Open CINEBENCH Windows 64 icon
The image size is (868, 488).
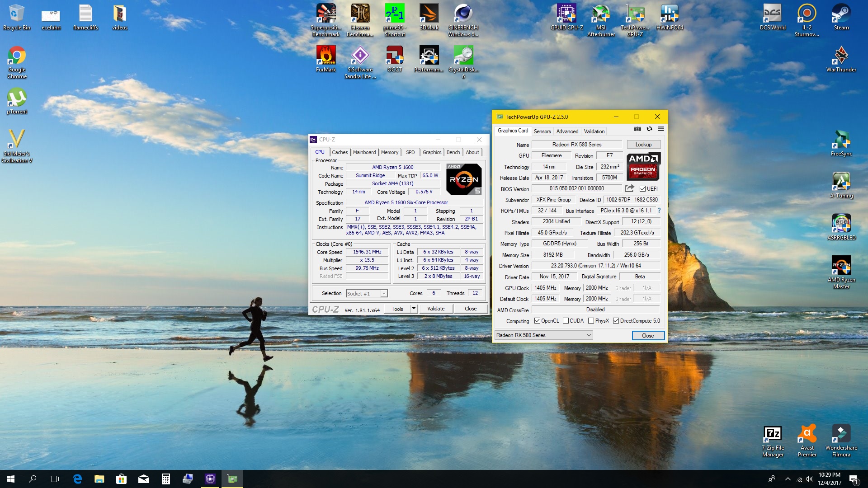(463, 20)
